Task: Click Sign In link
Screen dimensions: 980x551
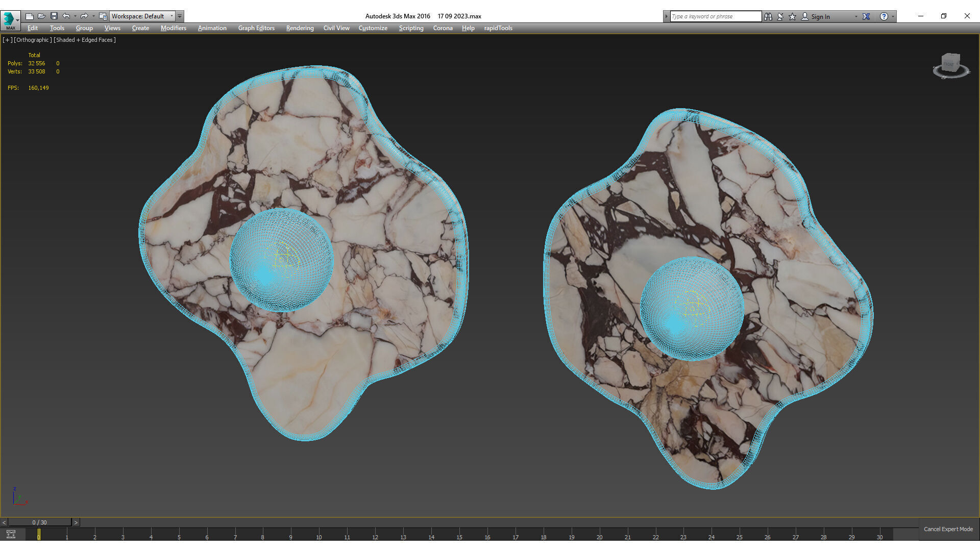Action: pos(820,16)
